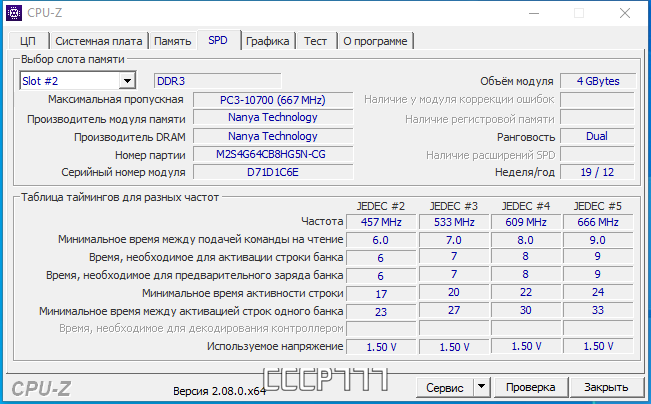Image resolution: width=651 pixels, height=404 pixels.
Task: Click the Закрыть button
Action: tap(606, 387)
